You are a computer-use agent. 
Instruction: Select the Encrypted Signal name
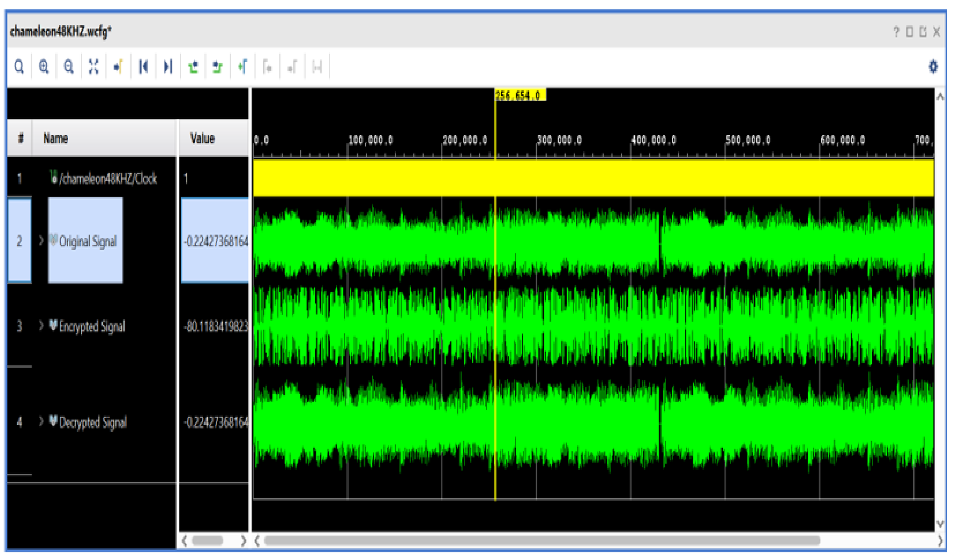coord(92,326)
